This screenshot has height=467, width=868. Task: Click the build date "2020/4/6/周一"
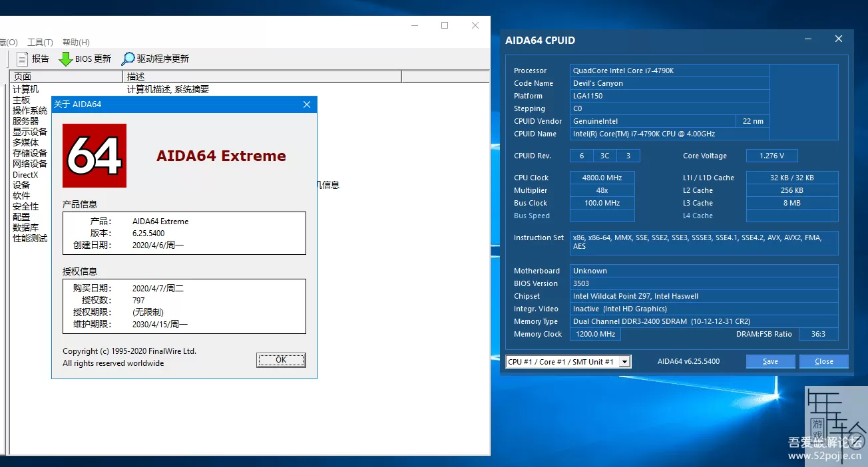158,245
